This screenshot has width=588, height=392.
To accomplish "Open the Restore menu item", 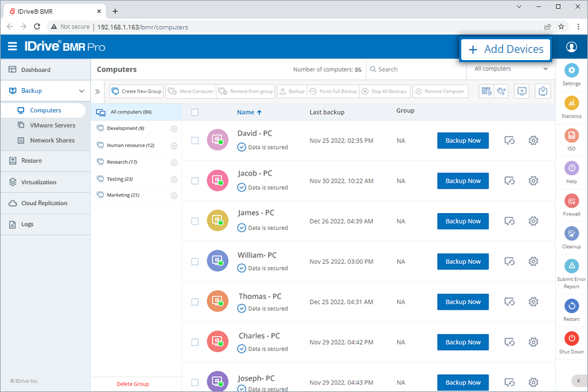I will click(x=45, y=161).
